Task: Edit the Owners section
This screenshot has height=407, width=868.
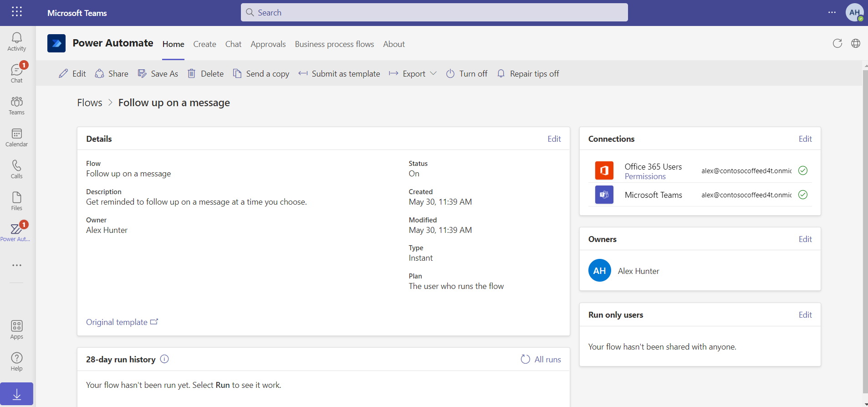Action: (x=805, y=239)
